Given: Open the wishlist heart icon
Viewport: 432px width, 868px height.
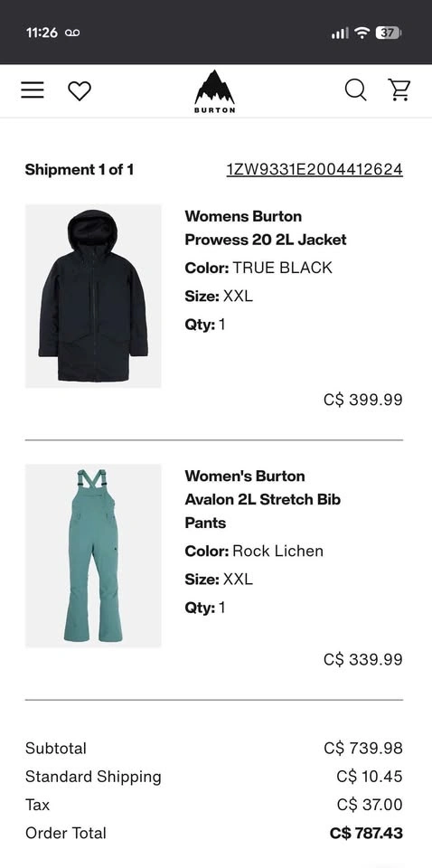Looking at the screenshot, I should pyautogui.click(x=80, y=90).
